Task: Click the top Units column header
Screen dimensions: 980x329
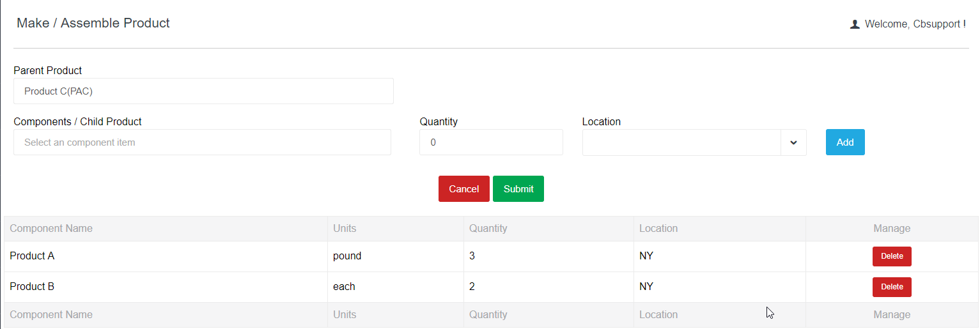Action: pos(345,229)
